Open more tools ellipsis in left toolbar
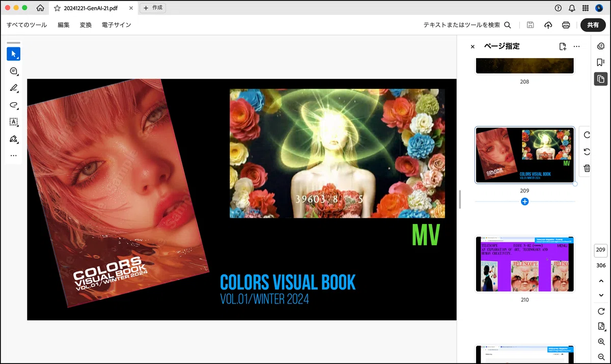 14,155
